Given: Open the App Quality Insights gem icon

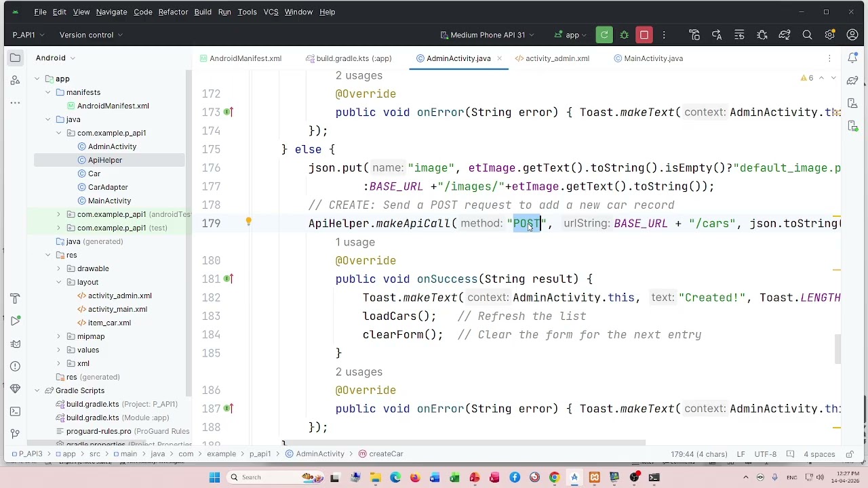Looking at the screenshot, I should point(15,389).
